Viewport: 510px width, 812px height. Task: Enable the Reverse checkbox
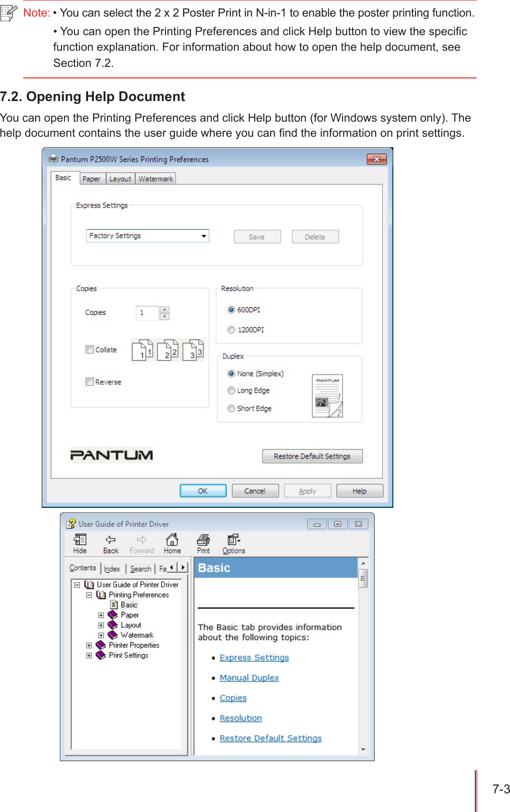coord(90,382)
